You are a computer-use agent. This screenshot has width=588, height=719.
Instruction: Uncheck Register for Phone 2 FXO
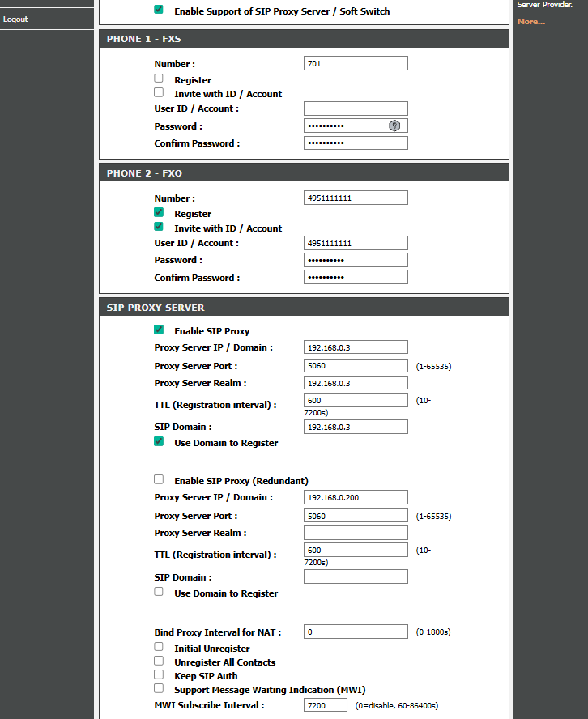point(159,213)
